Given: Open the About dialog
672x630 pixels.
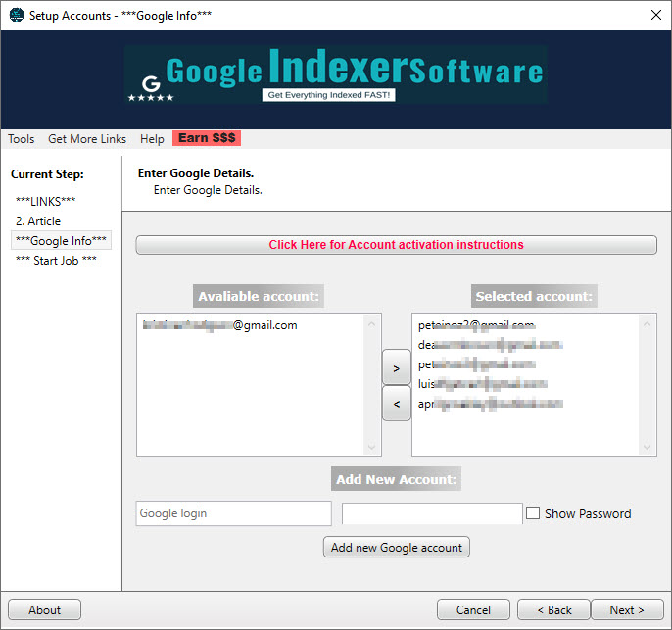Looking at the screenshot, I should coord(45,609).
